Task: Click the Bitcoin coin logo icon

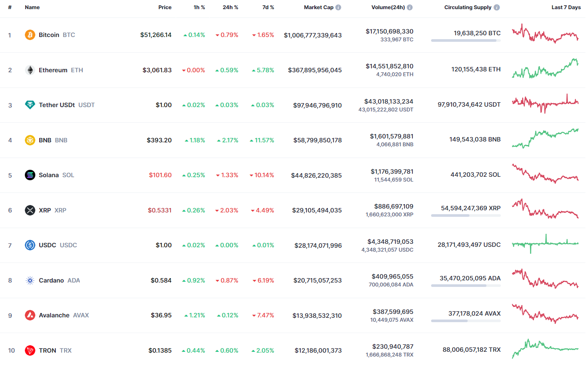Action: coord(30,35)
